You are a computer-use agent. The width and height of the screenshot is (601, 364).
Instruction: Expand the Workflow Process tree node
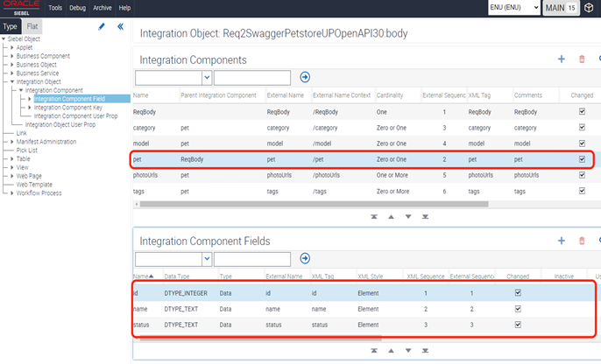tap(12, 192)
